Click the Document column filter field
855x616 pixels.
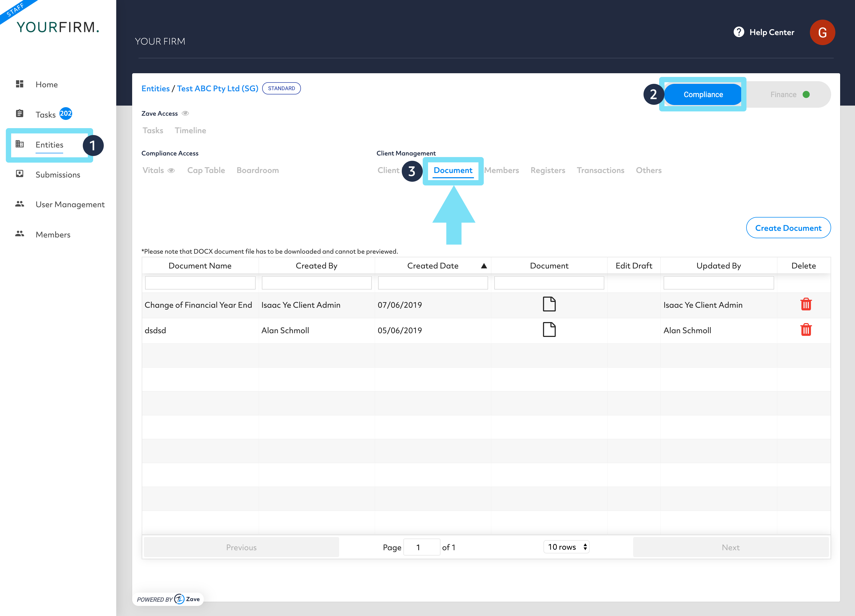coord(549,283)
